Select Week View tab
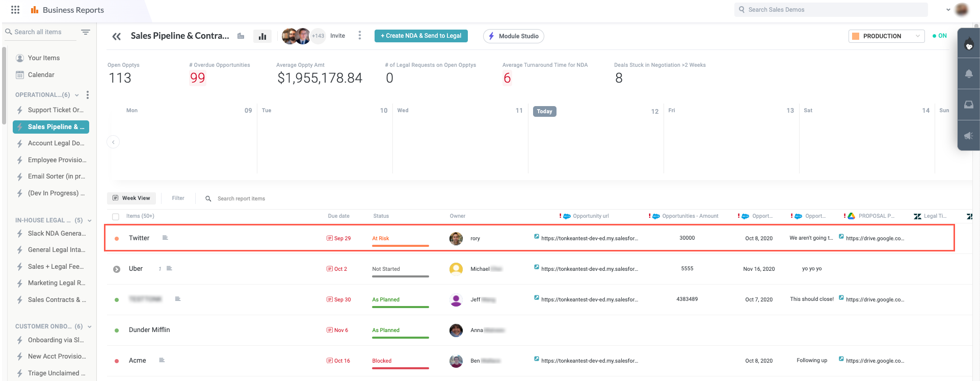980x381 pixels. (x=131, y=198)
